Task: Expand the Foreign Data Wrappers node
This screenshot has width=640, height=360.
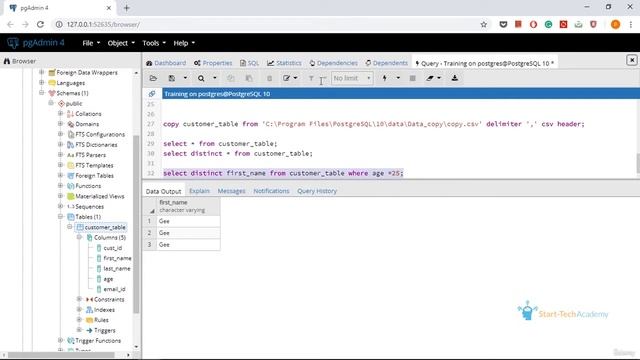Action: 42,72
